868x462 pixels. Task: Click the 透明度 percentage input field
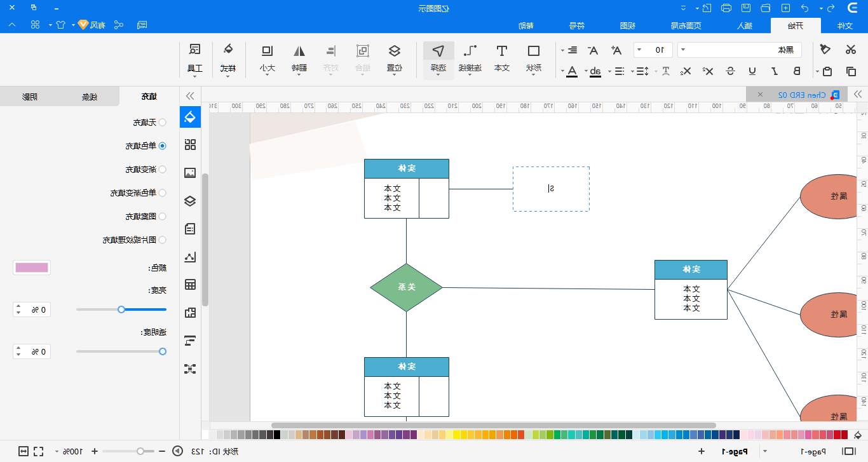pos(39,351)
